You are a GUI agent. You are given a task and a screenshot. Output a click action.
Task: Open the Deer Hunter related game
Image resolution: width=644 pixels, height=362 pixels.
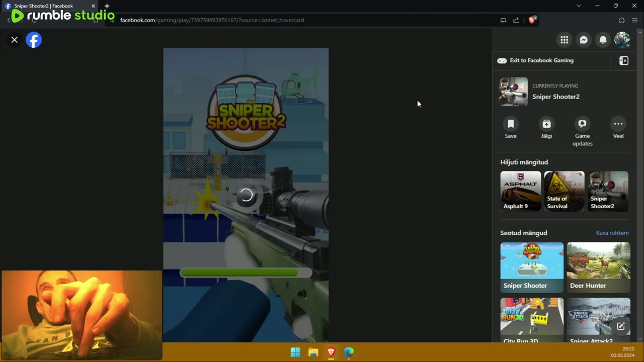598,267
